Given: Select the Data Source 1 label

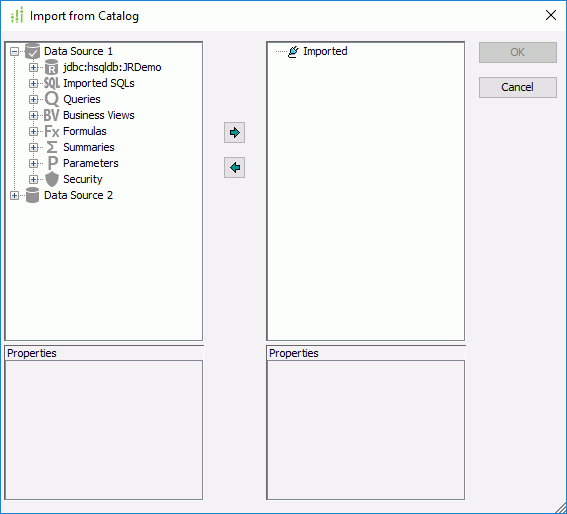Looking at the screenshot, I should (78, 51).
